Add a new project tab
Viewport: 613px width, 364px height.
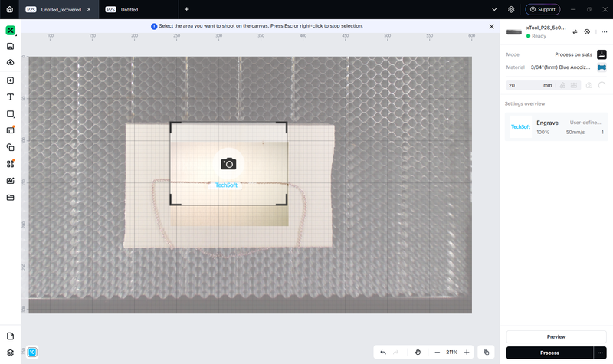pos(186,9)
